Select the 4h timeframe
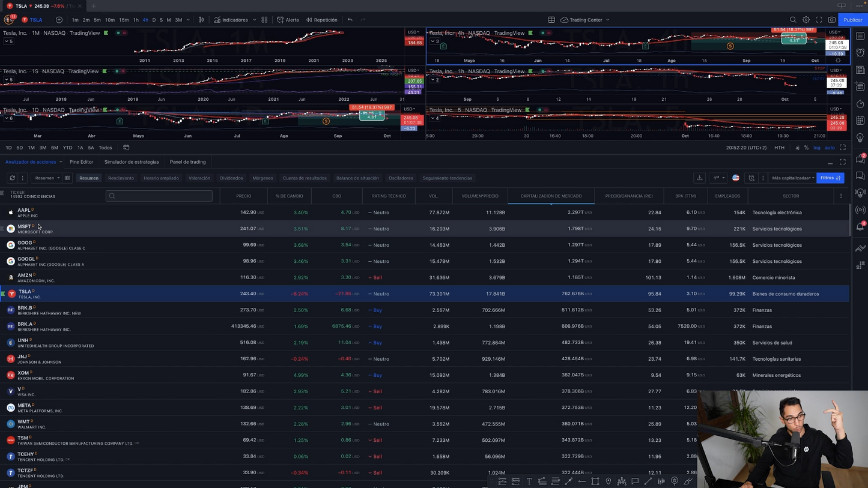 145,20
